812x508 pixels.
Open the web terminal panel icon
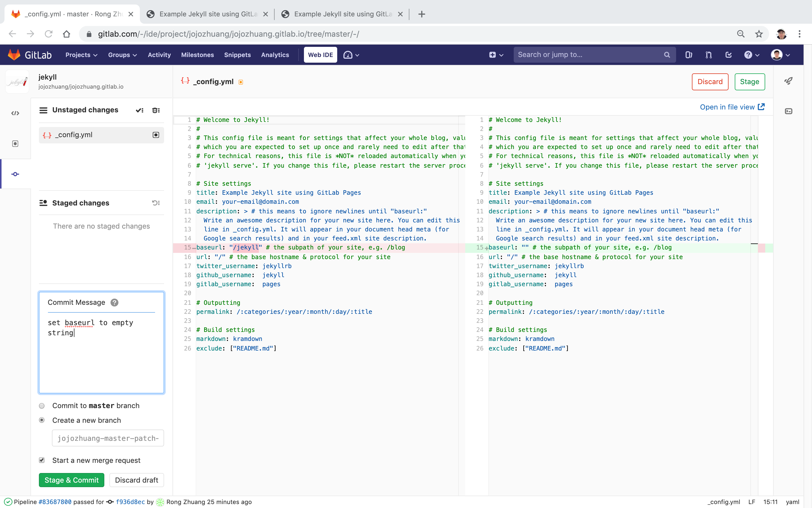click(789, 111)
